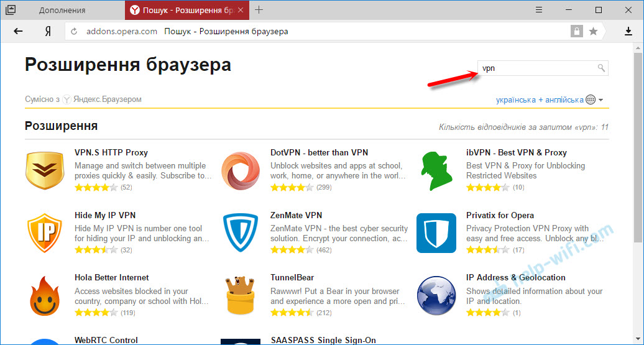644x345 pixels.
Task: Click the Hola star rating (119)
Action: [96, 313]
